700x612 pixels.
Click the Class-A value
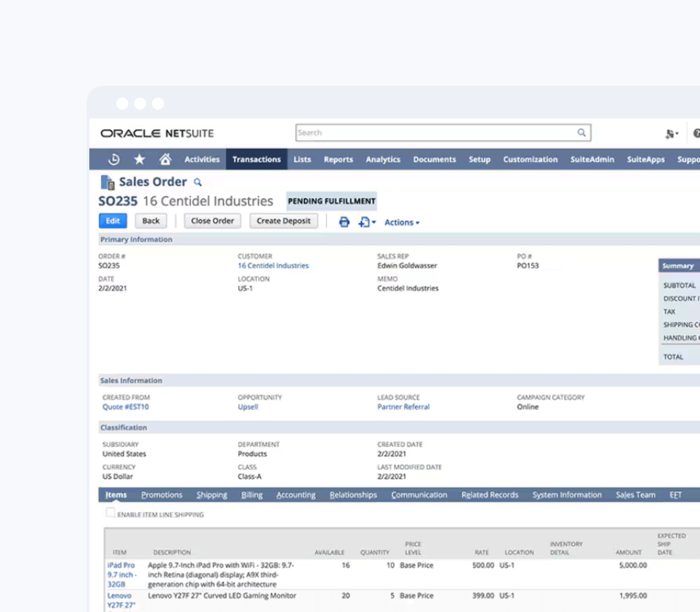[249, 476]
